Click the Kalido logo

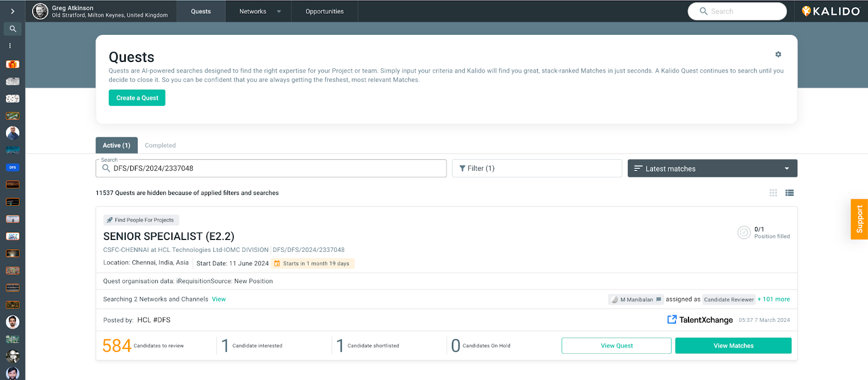(x=831, y=11)
